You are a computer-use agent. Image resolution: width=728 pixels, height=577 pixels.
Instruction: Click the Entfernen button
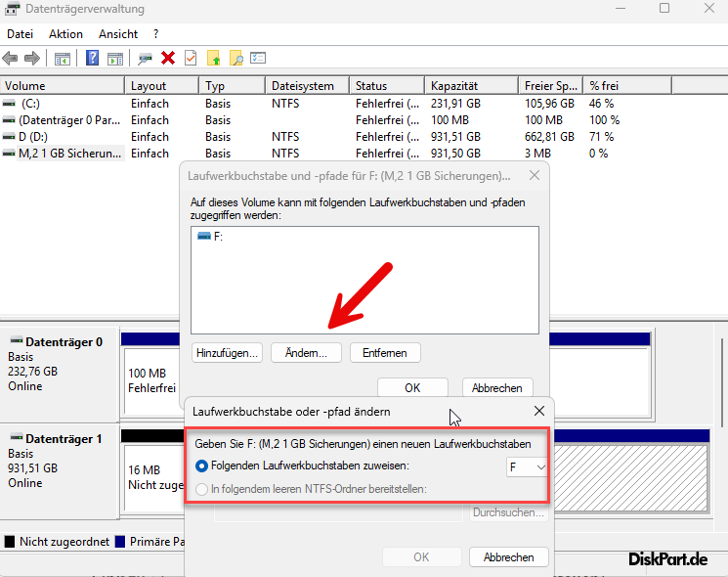tap(385, 353)
